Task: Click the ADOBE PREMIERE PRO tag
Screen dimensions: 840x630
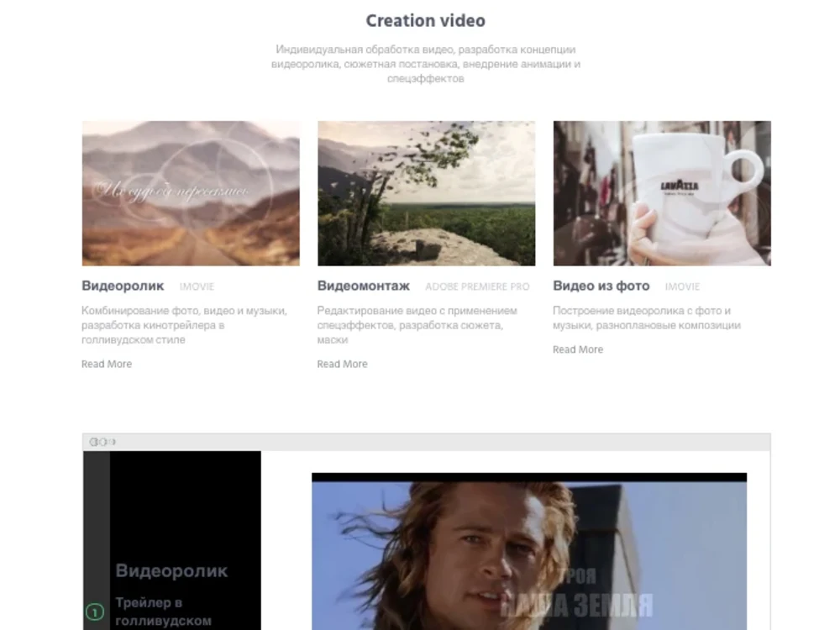Action: [x=477, y=286]
